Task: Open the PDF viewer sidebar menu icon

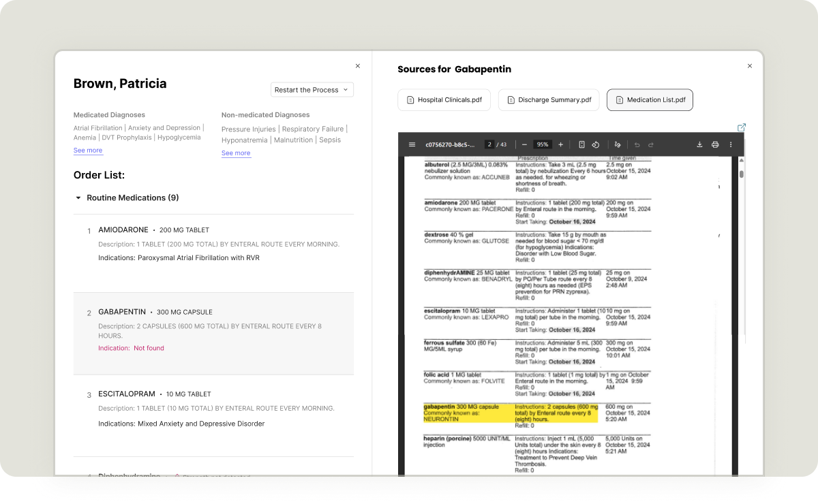Action: [x=412, y=144]
